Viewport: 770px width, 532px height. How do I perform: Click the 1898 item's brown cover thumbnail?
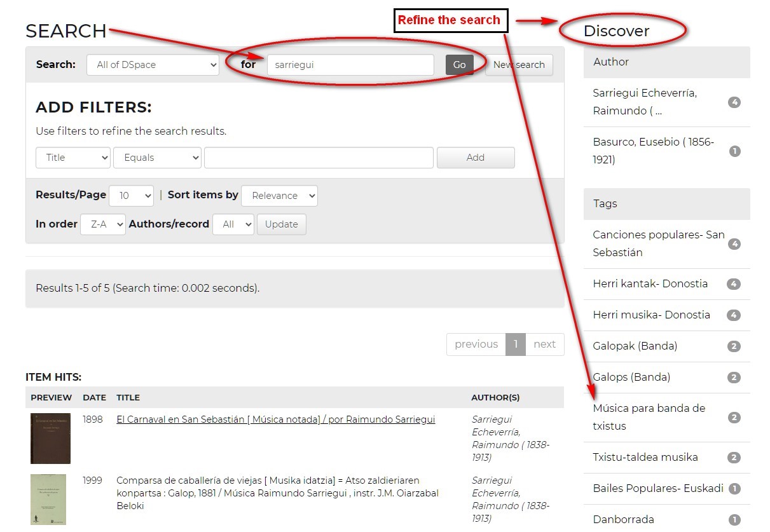[50, 439]
